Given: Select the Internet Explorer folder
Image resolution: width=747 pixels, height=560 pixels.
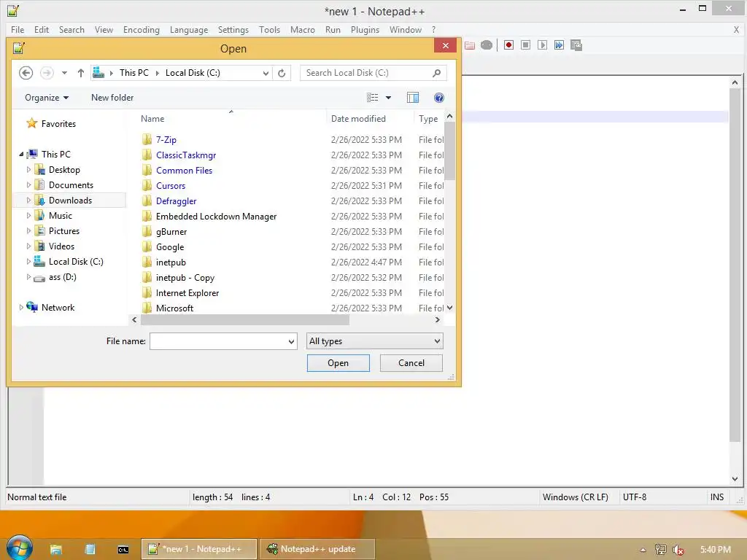Looking at the screenshot, I should pyautogui.click(x=187, y=293).
